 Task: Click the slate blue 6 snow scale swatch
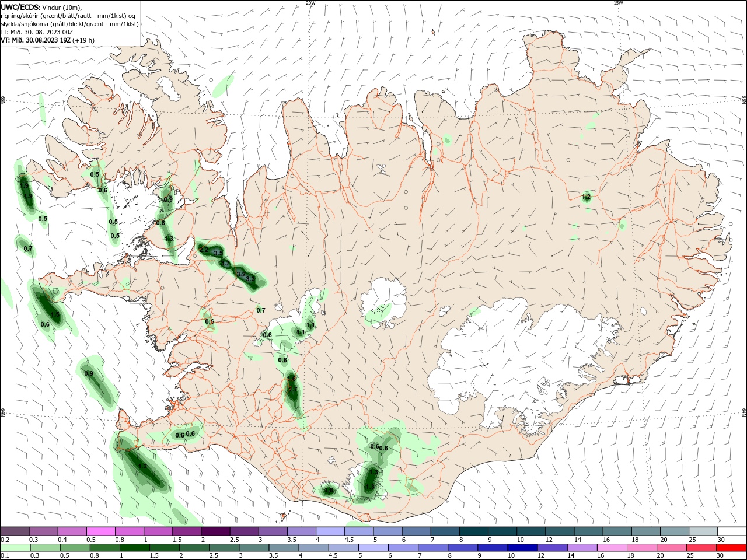(x=416, y=531)
